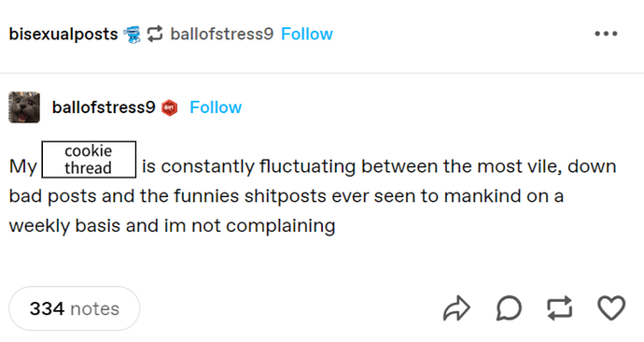Click the boxed 'cookie thread' label
The image size is (644, 342).
[x=89, y=160]
